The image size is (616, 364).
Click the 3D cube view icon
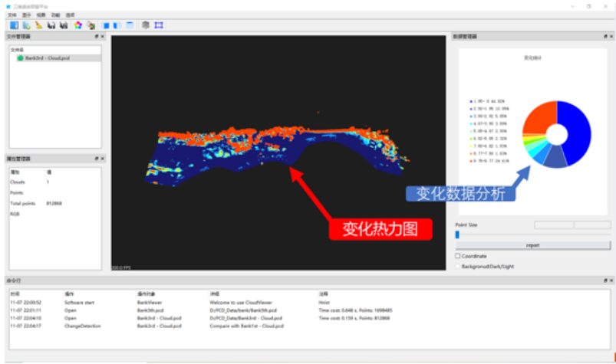(x=146, y=25)
